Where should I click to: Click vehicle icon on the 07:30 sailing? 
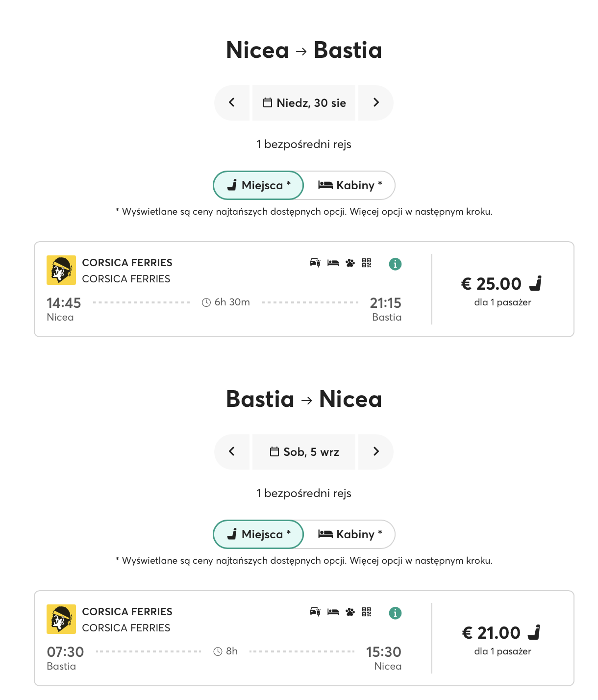[315, 612]
